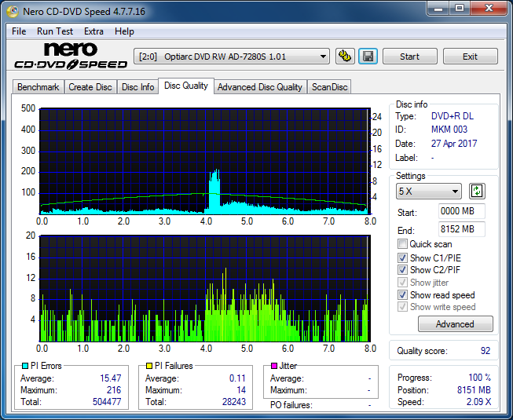Image resolution: width=513 pixels, height=420 pixels.
Task: Maximize the Nero CD-DVD Speed window
Action: 460,9
